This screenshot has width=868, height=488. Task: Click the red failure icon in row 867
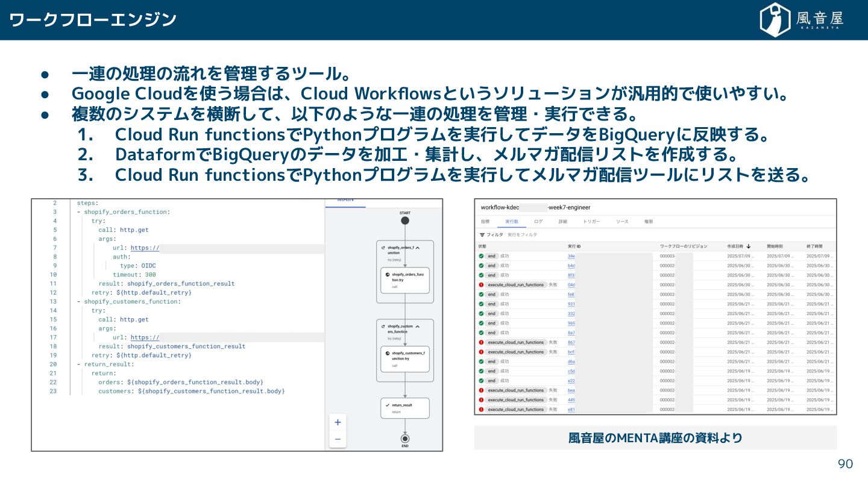pos(481,342)
